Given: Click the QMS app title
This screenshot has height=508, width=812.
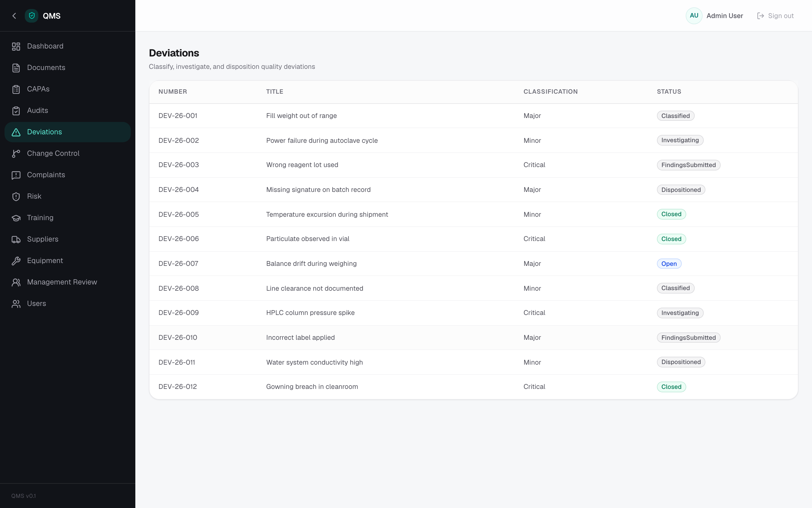Looking at the screenshot, I should pyautogui.click(x=52, y=16).
